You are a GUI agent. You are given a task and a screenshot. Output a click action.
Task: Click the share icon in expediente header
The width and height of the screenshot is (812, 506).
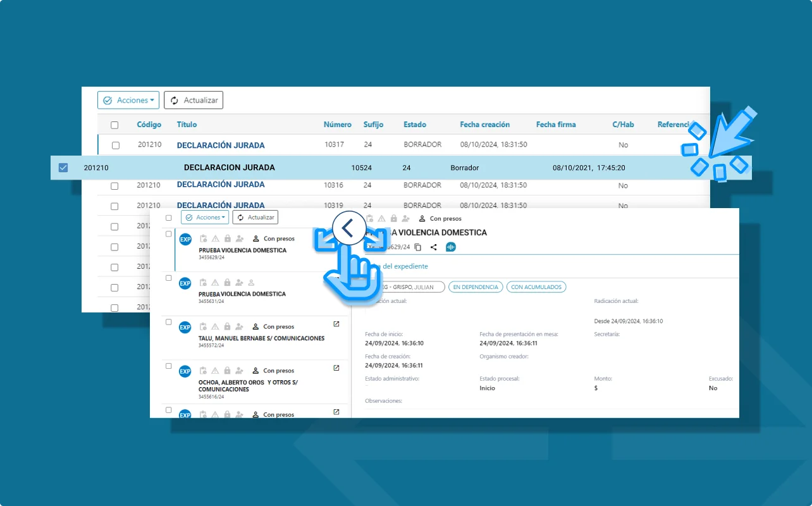(434, 247)
